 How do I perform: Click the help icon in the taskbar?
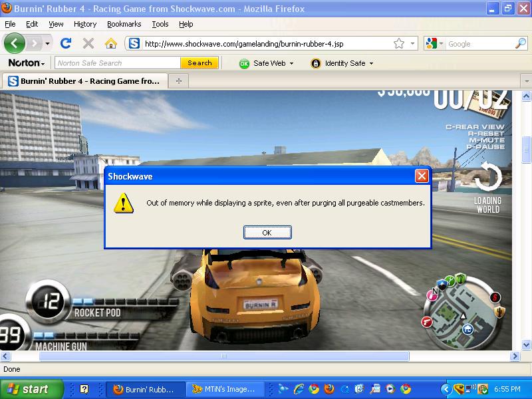(x=84, y=389)
